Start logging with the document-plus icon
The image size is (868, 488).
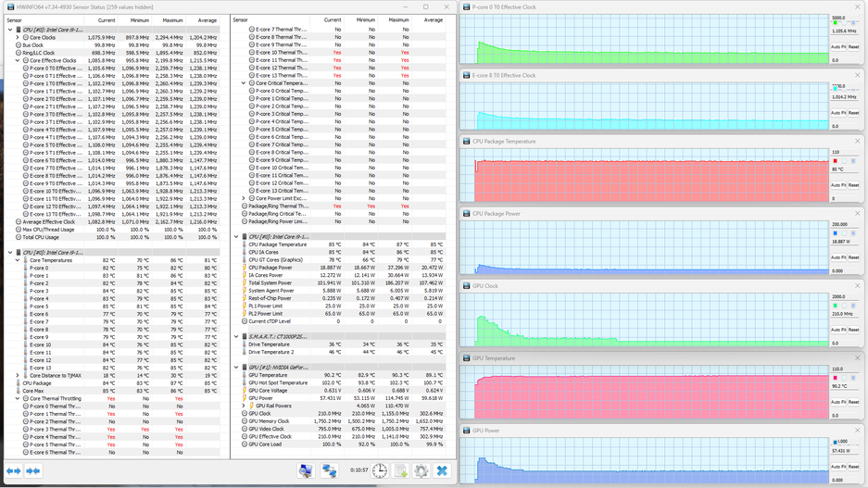[x=400, y=470]
